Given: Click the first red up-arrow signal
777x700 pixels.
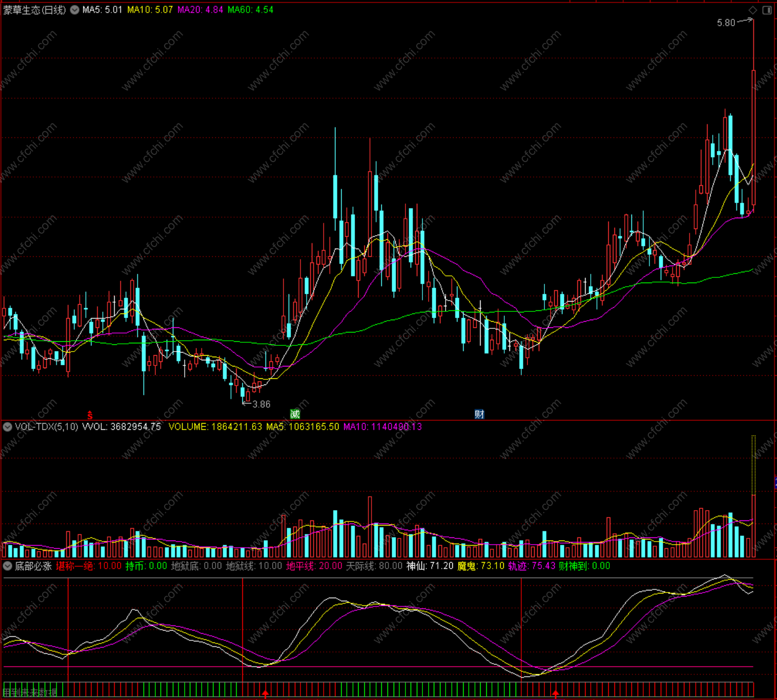Looking at the screenshot, I should coord(266,694).
